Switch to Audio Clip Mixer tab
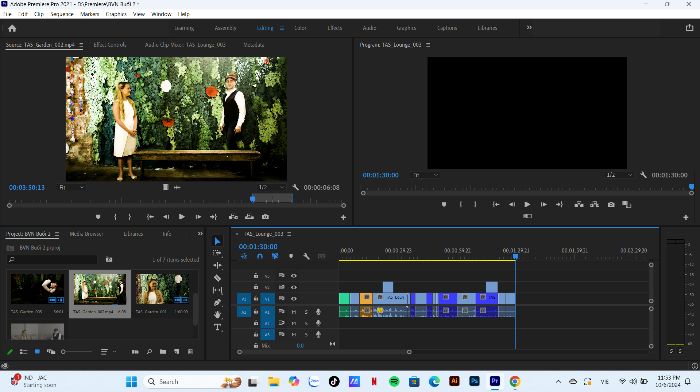 (x=185, y=45)
